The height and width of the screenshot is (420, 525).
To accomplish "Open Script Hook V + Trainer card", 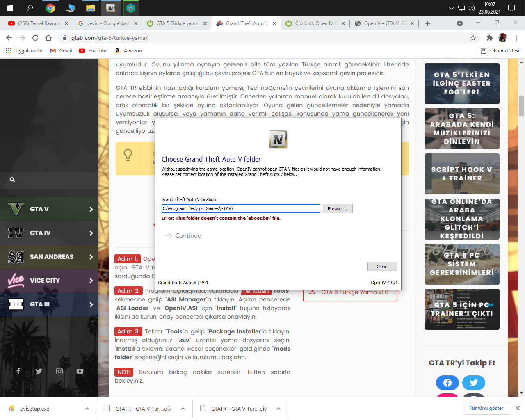I will pos(462,174).
